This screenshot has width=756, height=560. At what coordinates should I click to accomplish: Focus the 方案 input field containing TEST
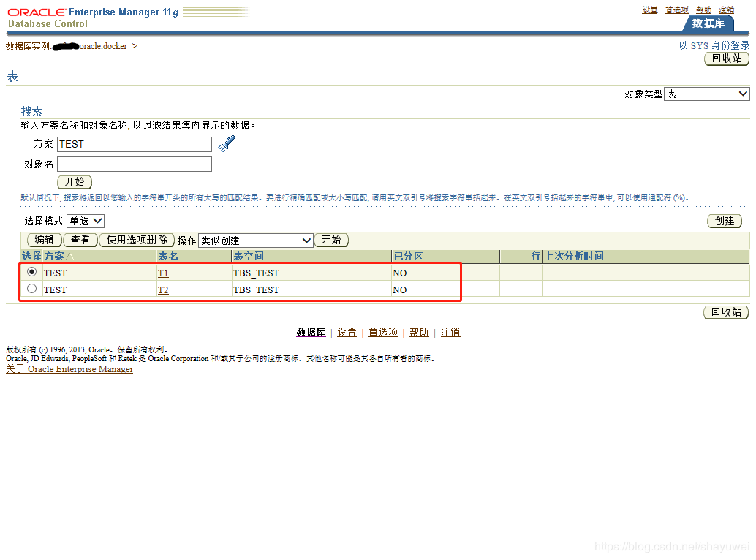tap(135, 144)
